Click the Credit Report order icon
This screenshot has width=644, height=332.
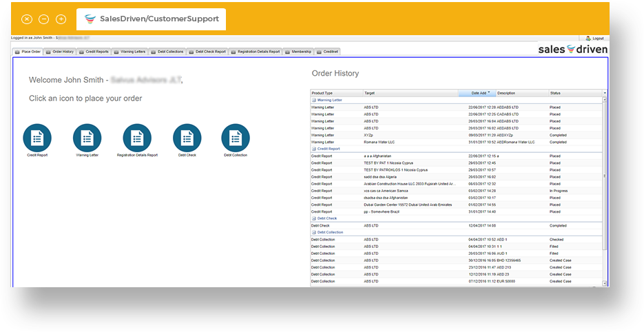coord(37,138)
